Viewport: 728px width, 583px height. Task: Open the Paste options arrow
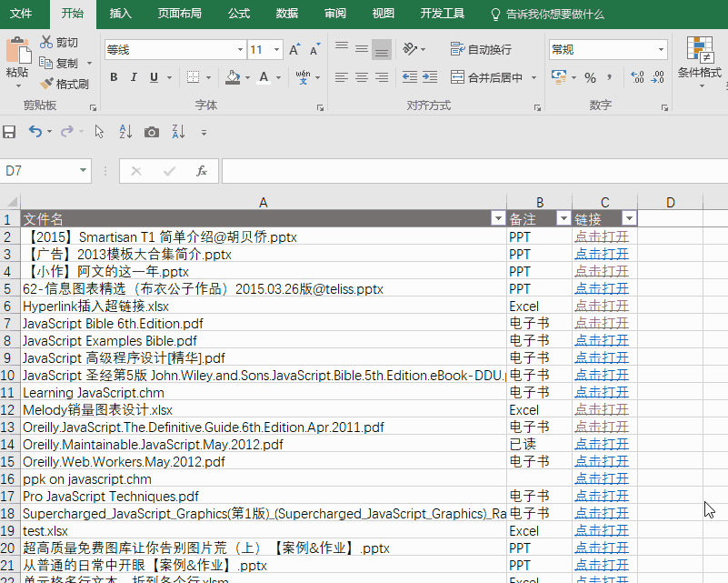pyautogui.click(x=18, y=86)
